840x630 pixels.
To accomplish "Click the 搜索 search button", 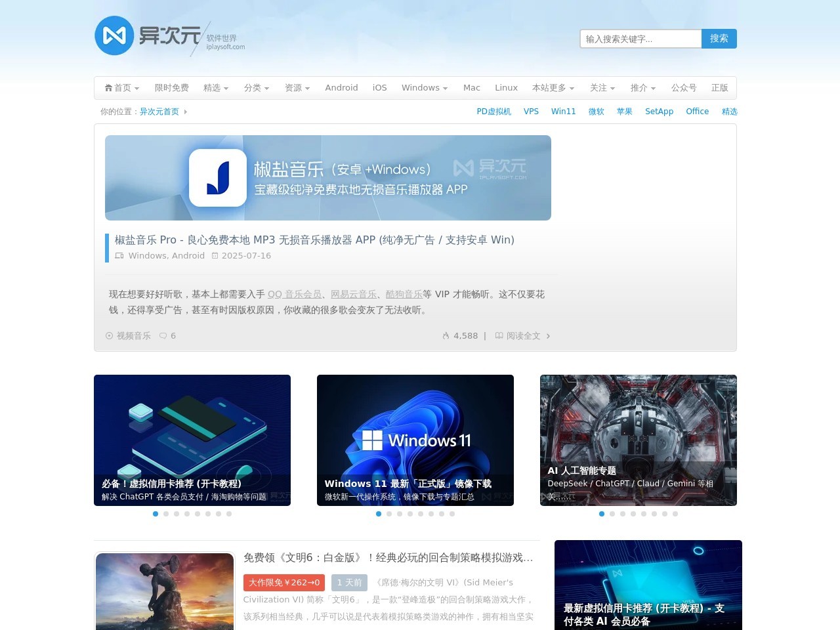I will point(719,39).
